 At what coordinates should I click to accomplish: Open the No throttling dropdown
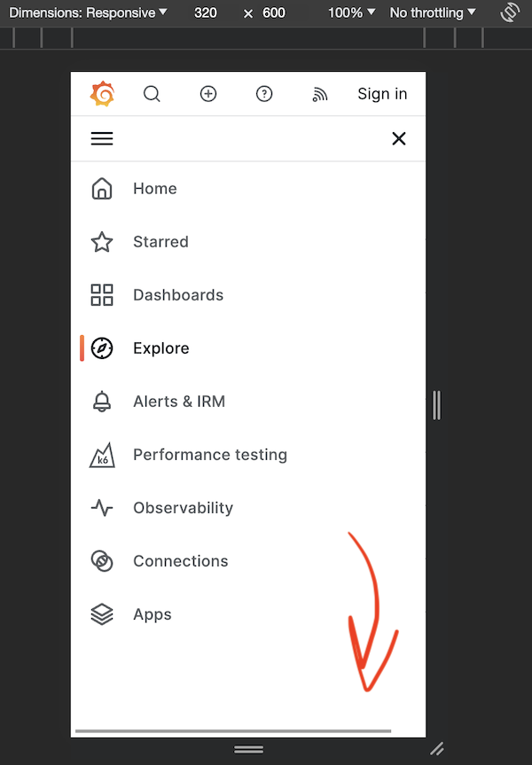(432, 12)
